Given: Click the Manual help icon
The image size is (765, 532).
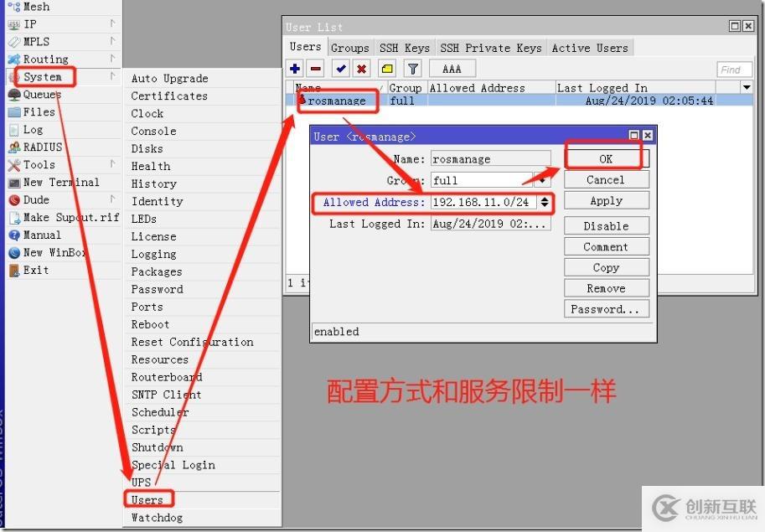Looking at the screenshot, I should [13, 235].
